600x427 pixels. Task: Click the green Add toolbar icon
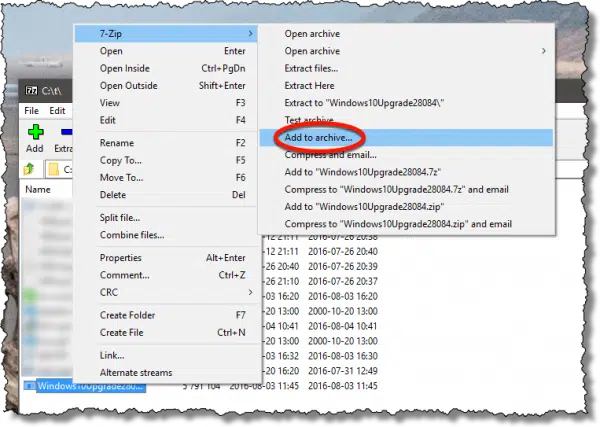tap(35, 132)
